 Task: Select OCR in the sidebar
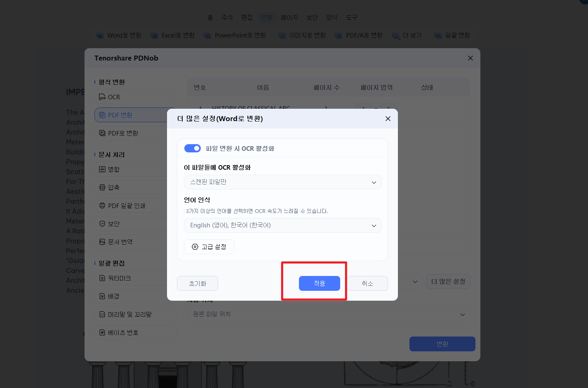point(136,97)
